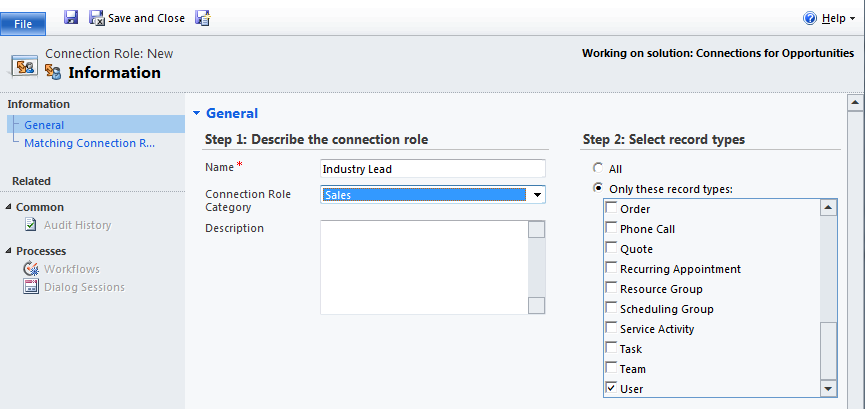Select General in the Information navigation
The height and width of the screenshot is (409, 865).
click(44, 125)
